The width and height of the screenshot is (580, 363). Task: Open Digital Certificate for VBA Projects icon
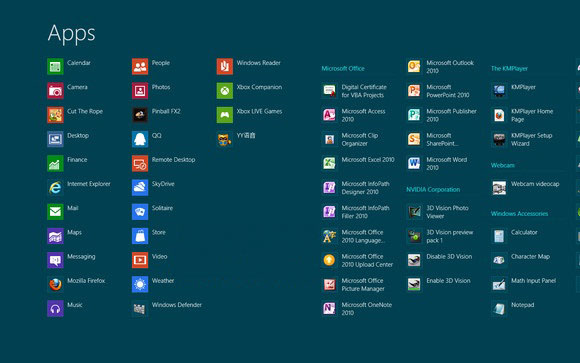329,91
